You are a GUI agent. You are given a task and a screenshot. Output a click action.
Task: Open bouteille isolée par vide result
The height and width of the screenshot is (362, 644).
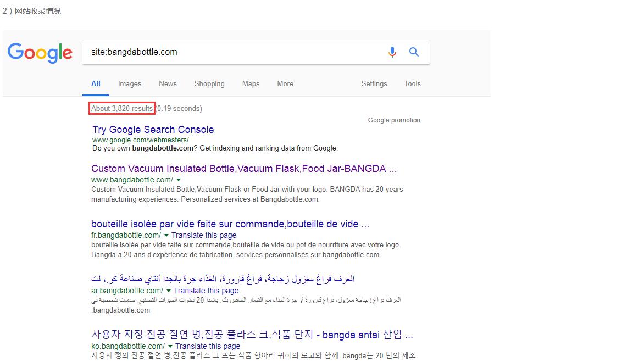click(x=230, y=224)
